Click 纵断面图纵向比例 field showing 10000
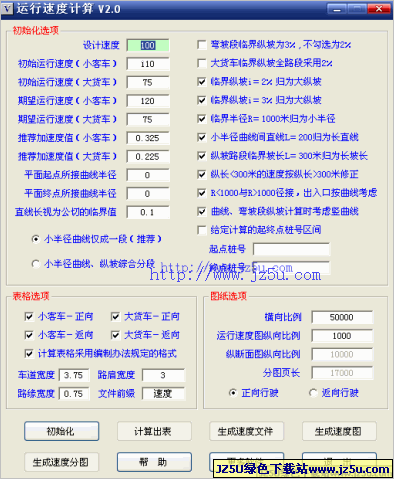Image resolution: width=394 pixels, height=479 pixels. coord(342,354)
